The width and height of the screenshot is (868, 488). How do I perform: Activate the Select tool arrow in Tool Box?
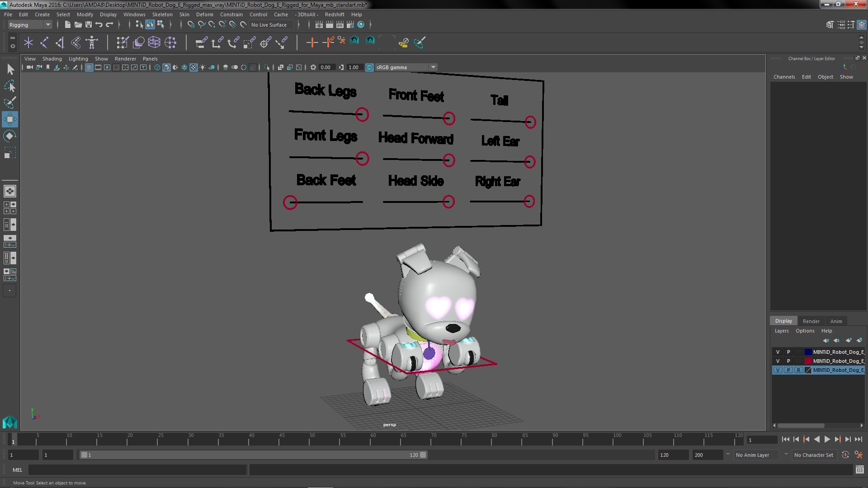[x=10, y=69]
